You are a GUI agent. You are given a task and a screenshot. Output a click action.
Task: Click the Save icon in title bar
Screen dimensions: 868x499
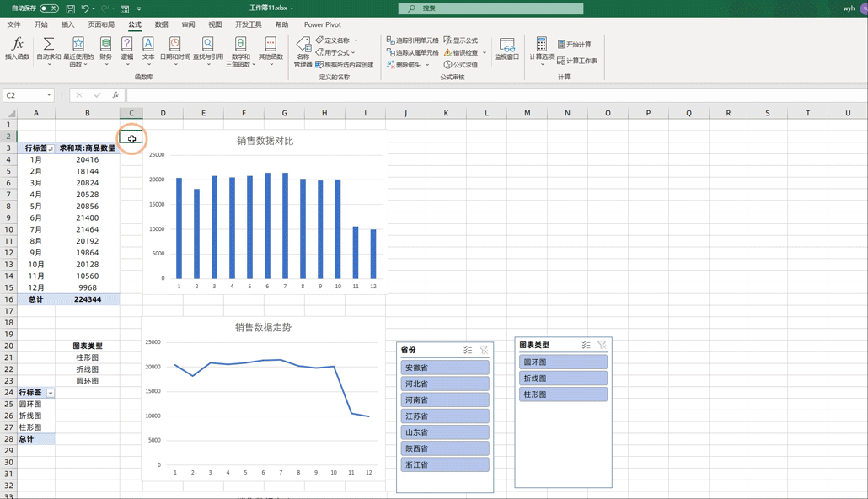71,8
